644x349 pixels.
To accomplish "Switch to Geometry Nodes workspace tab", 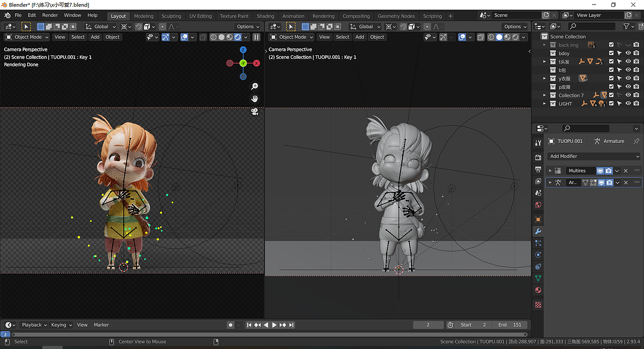I will [x=396, y=16].
